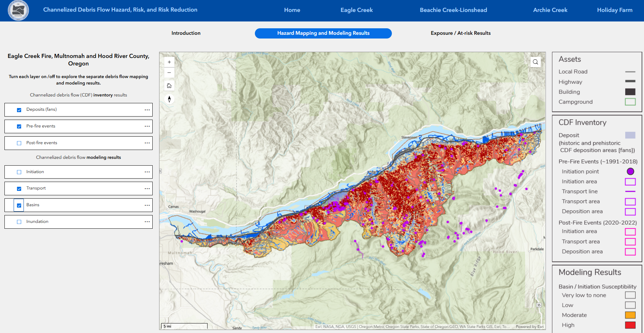
Task: Open options menu for Inundation layer
Action: tap(147, 222)
